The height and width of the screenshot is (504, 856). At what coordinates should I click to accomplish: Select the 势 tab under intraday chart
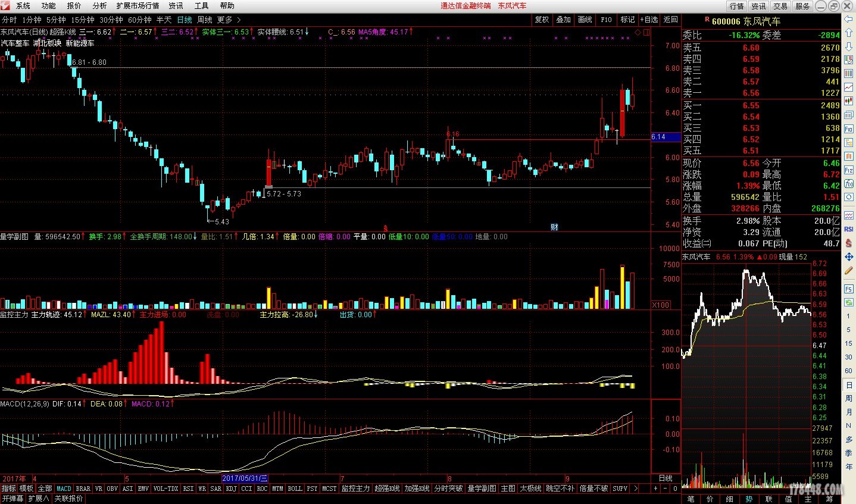tap(749, 499)
